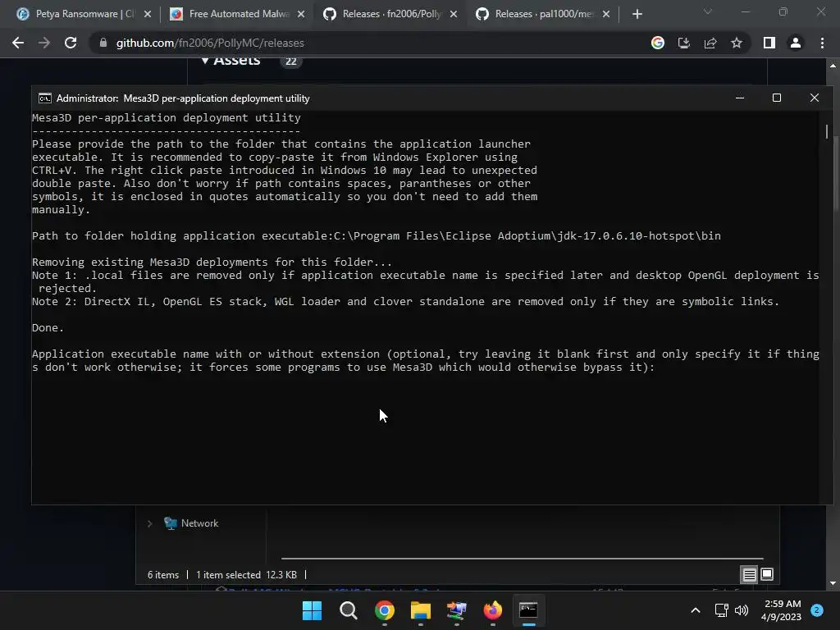Switch Explorer to details view

(749, 575)
